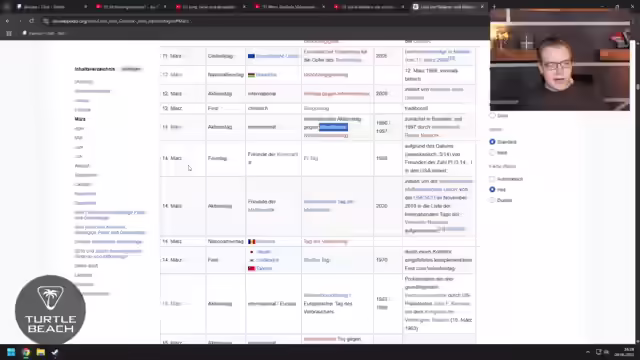The width and height of the screenshot is (640, 360).
Task: Click the Chrome icon in the taskbar
Action: click(26, 352)
